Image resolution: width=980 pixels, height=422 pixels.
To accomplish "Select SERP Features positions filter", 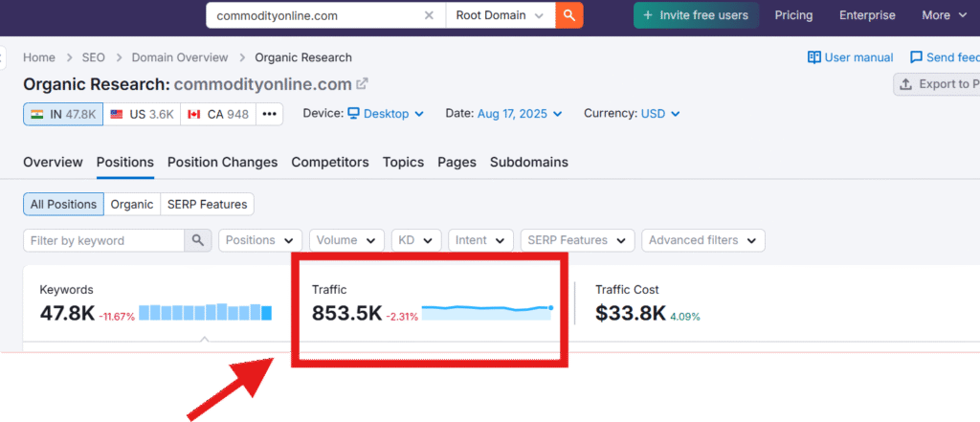I will pos(207,204).
